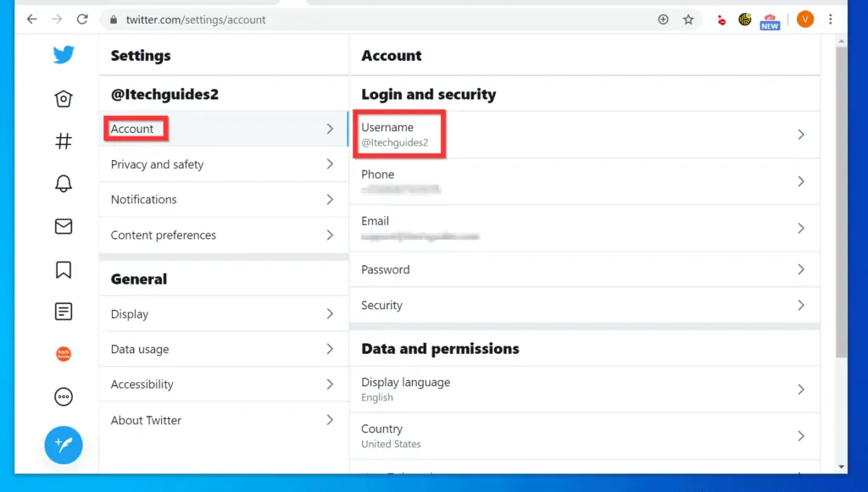Open the Home icon in sidebar

[64, 98]
